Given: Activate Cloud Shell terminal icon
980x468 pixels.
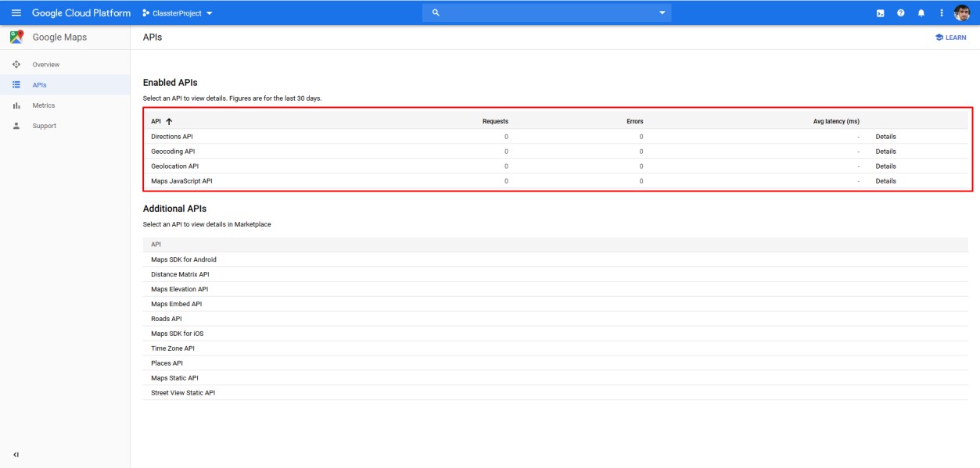Looking at the screenshot, I should tap(881, 13).
